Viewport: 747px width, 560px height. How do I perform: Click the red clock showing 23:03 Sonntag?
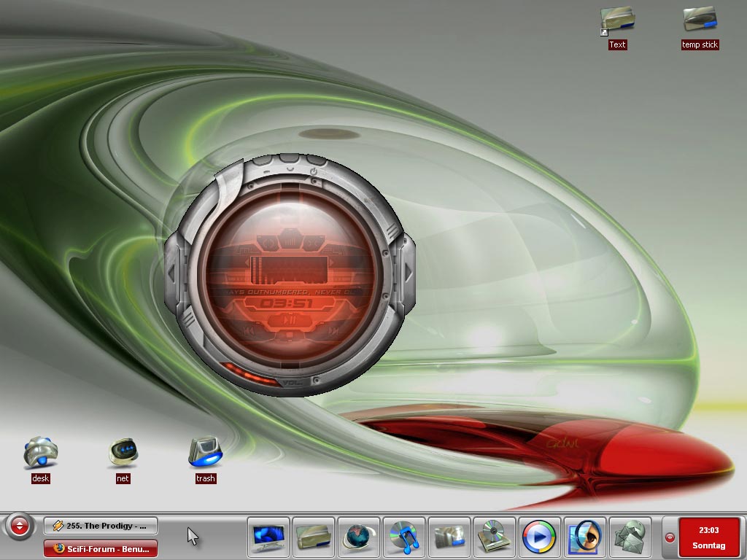point(708,537)
